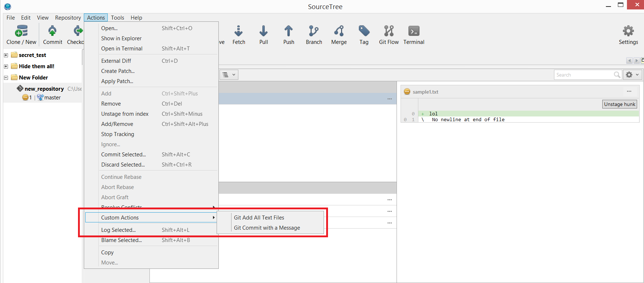This screenshot has width=644, height=283.
Task: Select Discard Selected... entry
Action: coord(151,165)
